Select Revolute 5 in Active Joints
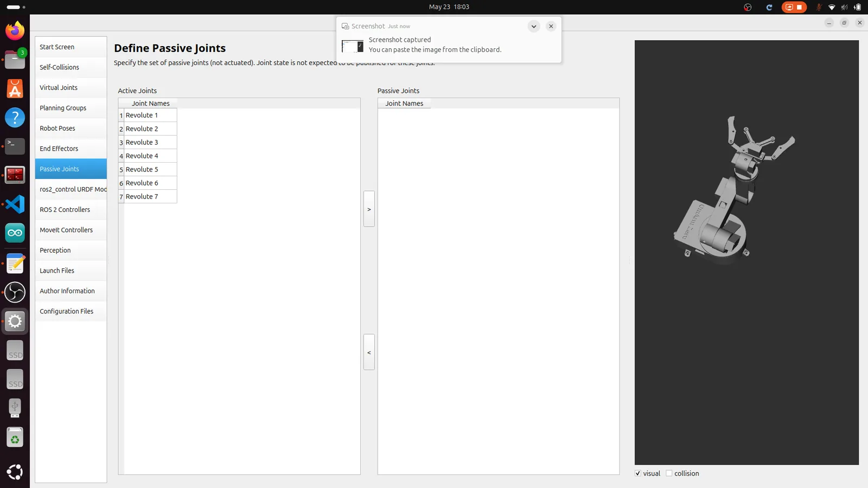The width and height of the screenshot is (868, 488). [150, 169]
